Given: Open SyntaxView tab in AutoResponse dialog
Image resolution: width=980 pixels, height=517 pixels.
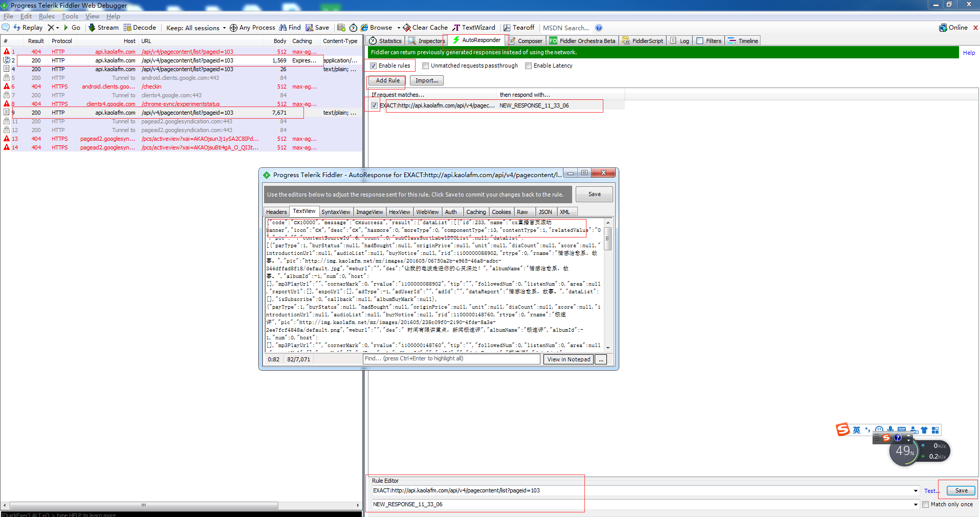Looking at the screenshot, I should pos(336,212).
